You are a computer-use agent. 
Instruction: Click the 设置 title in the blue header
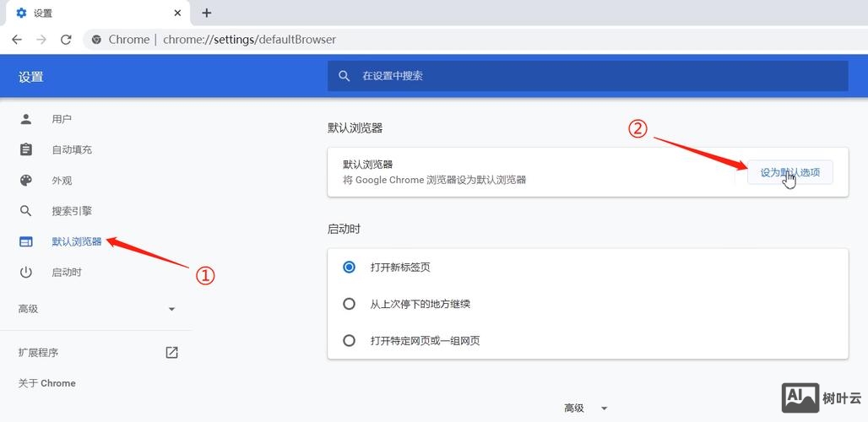(31, 77)
